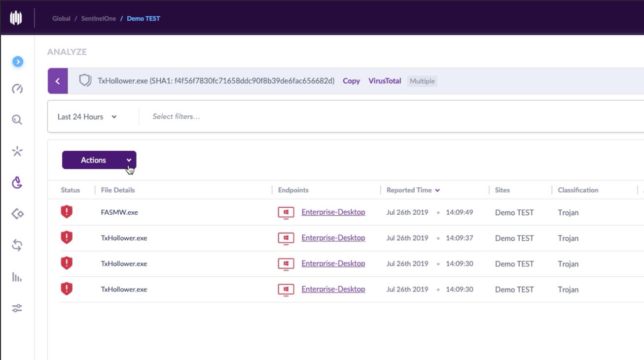The width and height of the screenshot is (644, 360).
Task: Open the circular arrows sync icon in sidebar
Action: [17, 245]
